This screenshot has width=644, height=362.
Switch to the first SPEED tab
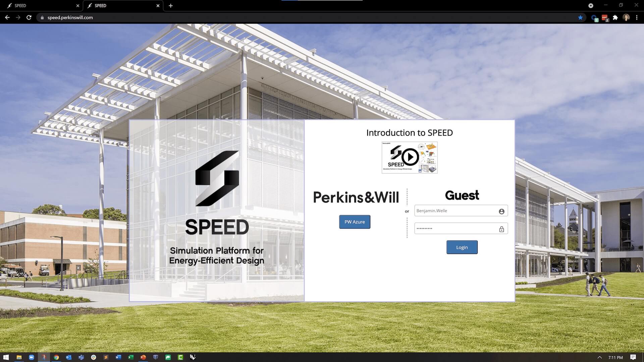coord(40,6)
